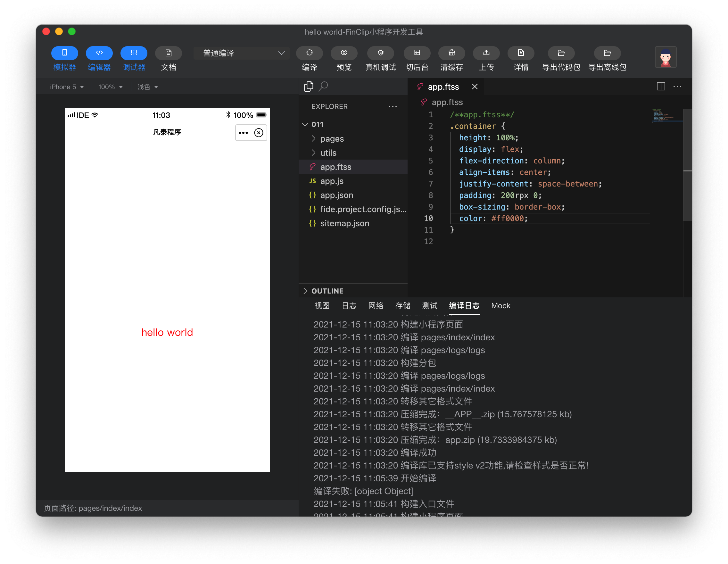Open editor more actions menu
This screenshot has height=564, width=728.
coord(677,87)
